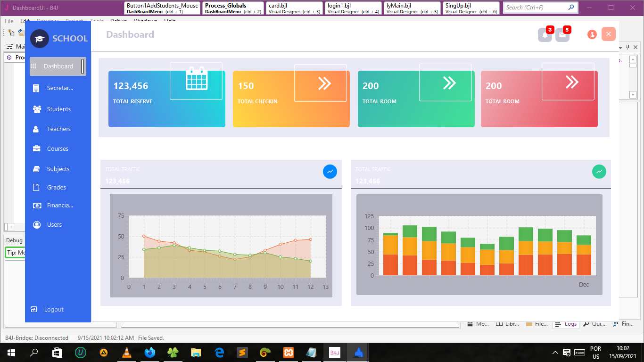This screenshot has height=362, width=644.
Task: Click the green trend icon above the bar chart
Action: (x=599, y=172)
